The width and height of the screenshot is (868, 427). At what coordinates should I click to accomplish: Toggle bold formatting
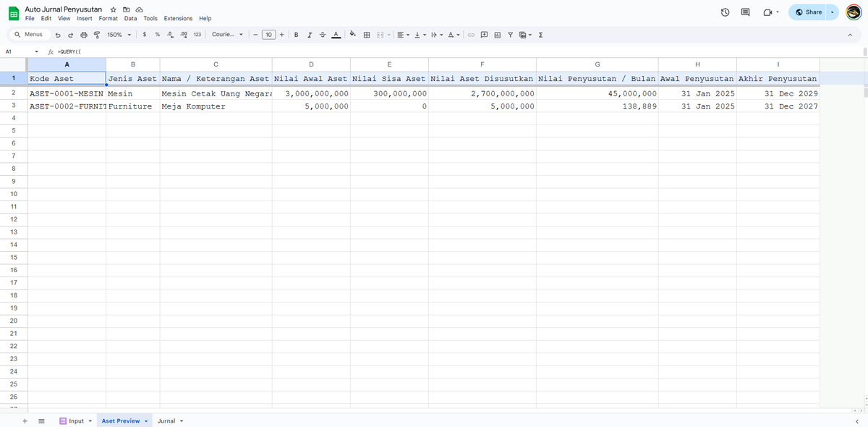click(296, 34)
